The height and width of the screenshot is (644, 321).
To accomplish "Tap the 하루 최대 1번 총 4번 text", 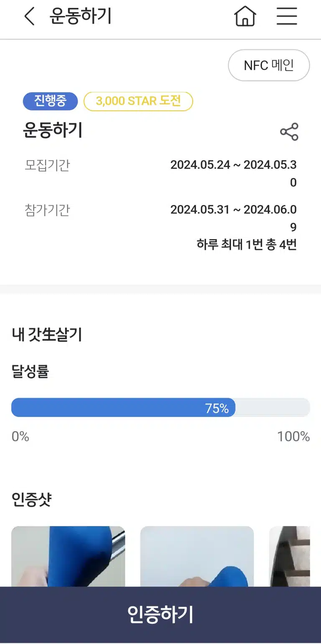I will click(247, 245).
